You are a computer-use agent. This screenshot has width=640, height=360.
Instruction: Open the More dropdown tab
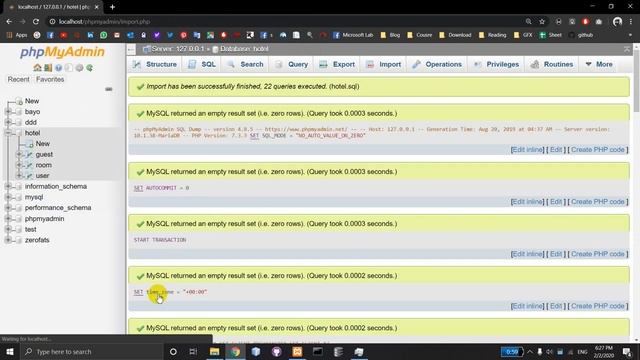click(599, 64)
